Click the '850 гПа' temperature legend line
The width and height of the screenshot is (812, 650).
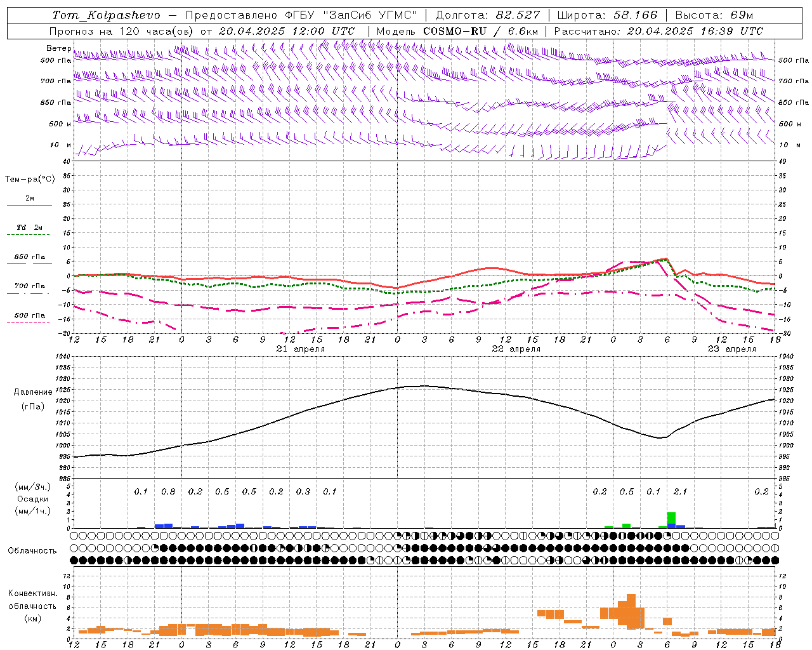(29, 264)
